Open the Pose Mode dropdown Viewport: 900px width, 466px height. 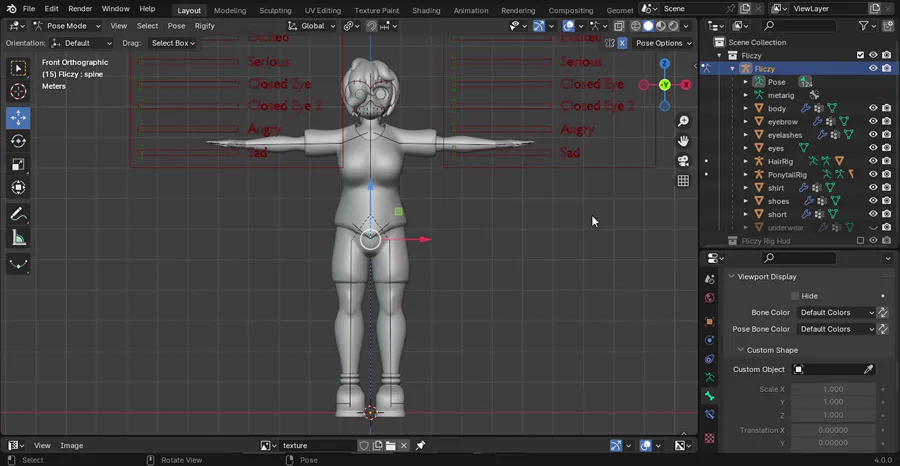click(67, 26)
